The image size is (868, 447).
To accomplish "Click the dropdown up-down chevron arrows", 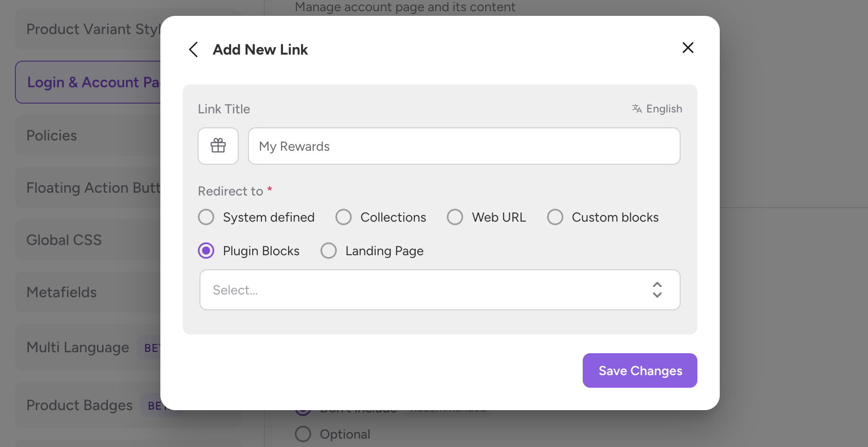I will pos(657,290).
